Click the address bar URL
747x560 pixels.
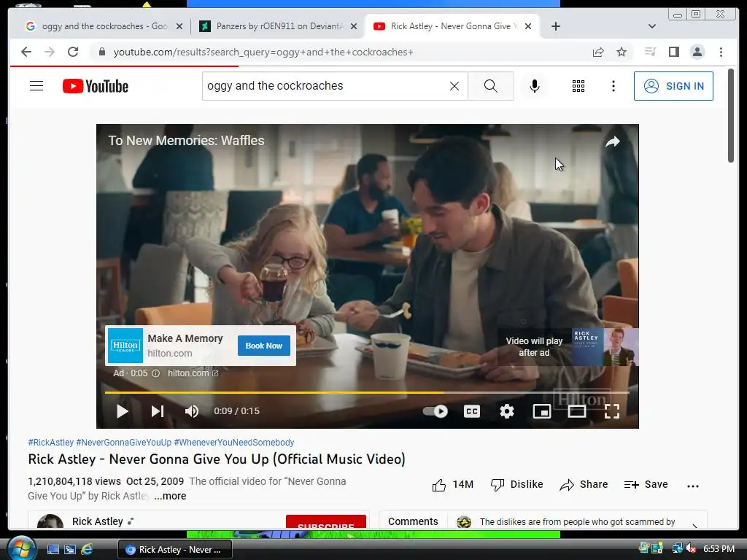click(x=263, y=52)
